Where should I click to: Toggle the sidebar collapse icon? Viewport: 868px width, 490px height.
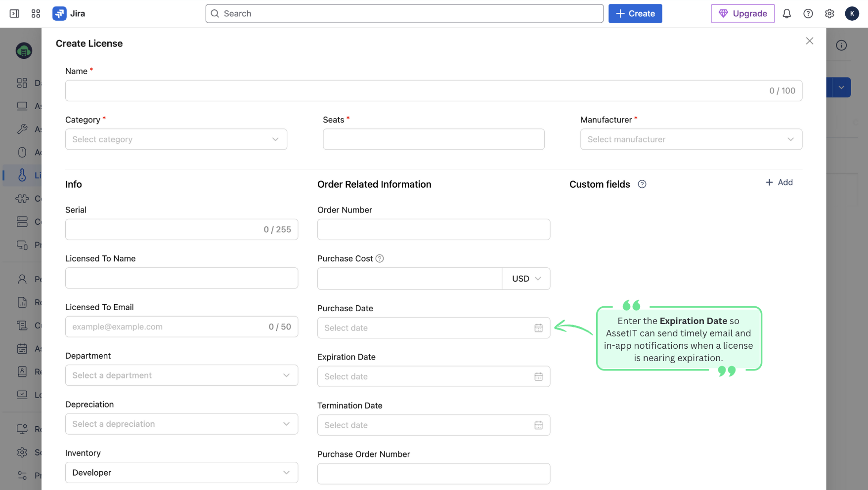point(14,13)
